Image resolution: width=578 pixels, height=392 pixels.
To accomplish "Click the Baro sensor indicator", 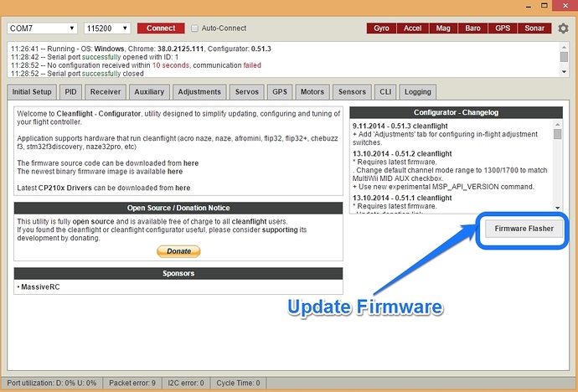I will [472, 28].
